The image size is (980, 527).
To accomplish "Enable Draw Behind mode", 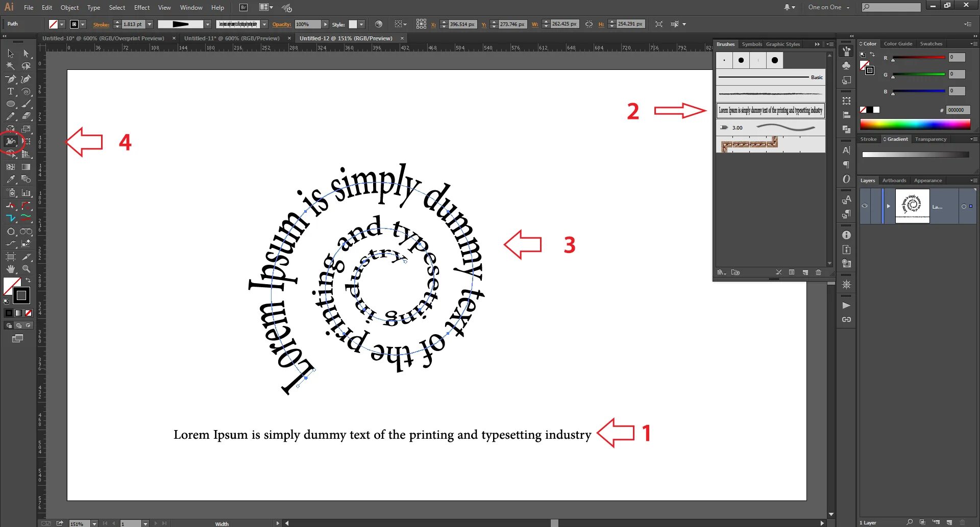I will [19, 325].
